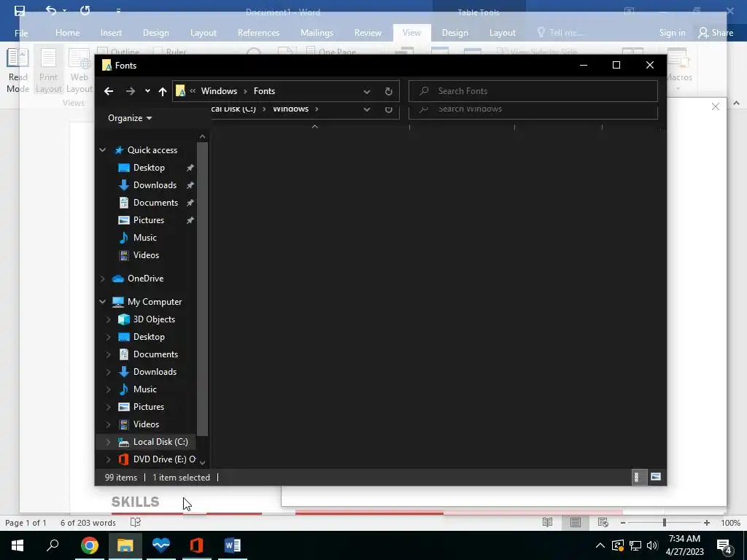Open Downloads under Quick access

point(155,185)
